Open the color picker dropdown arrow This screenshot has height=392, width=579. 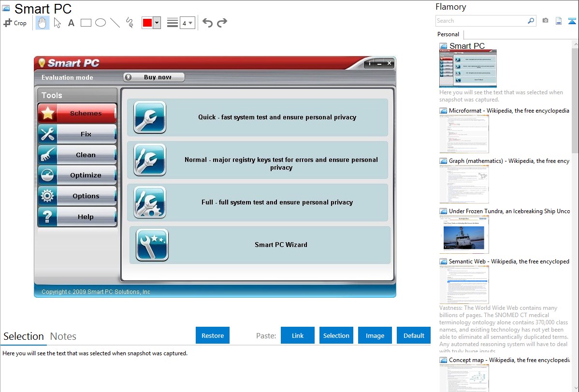pyautogui.click(x=157, y=23)
